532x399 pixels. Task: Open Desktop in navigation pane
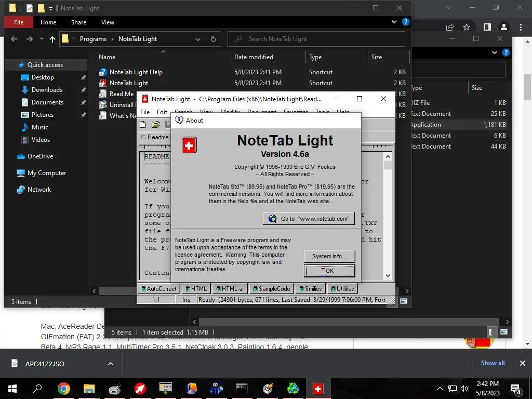43,77
